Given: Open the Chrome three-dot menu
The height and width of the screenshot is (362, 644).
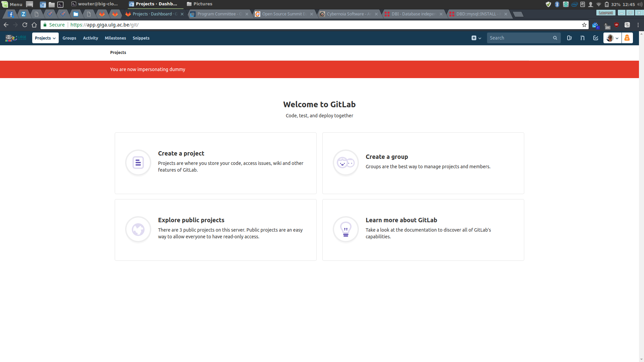Looking at the screenshot, I should (638, 25).
